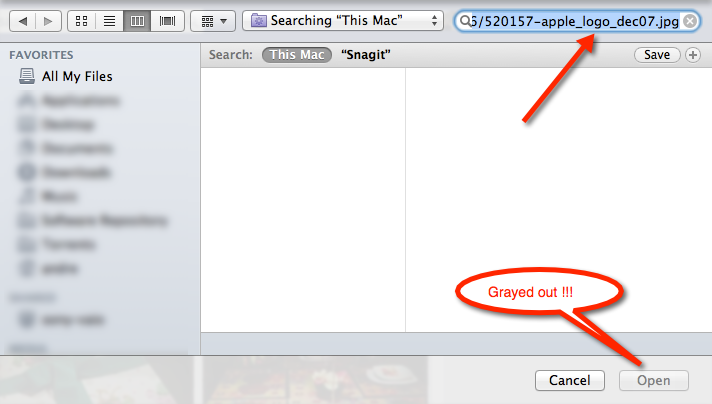Screen dimensions: 712x404
Task: Switch to icon view
Action: click(82, 21)
